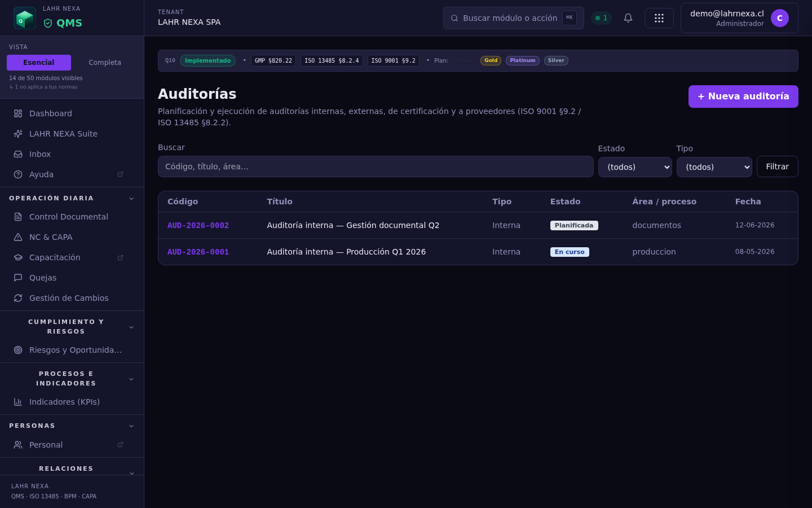
Task: Click the LAHR NEXA Suite sparkle icon
Action: click(18, 134)
